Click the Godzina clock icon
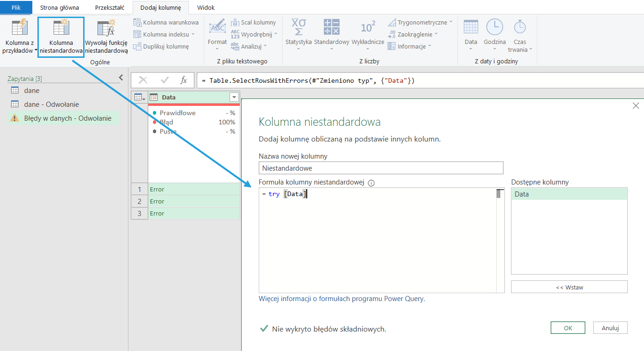 pos(494,27)
